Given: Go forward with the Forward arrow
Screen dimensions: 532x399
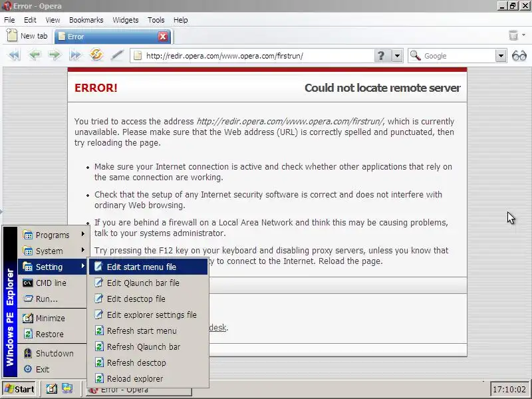Looking at the screenshot, I should tap(55, 55).
